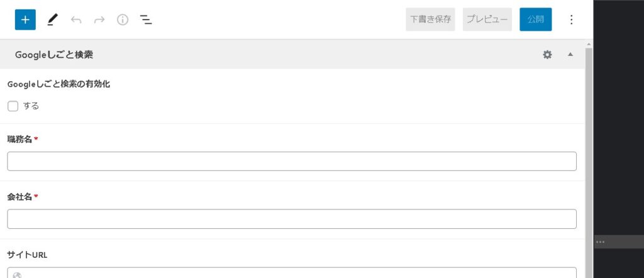Click the vertical scrollbar of the editor
644x278 pixels.
589,157
